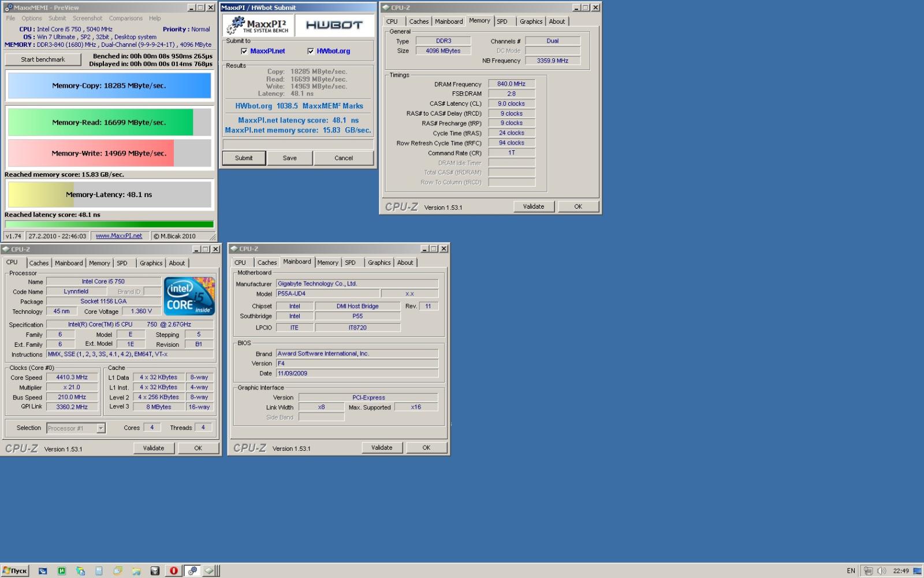Screen dimensions: 924x578
Task: Switch to the CPU-Z chip taskbar button
Action: (x=210, y=570)
